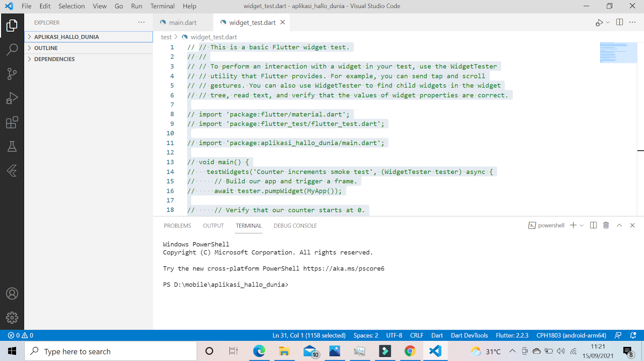
Task: Open the Explorer view in activity bar
Action: [x=12, y=25]
